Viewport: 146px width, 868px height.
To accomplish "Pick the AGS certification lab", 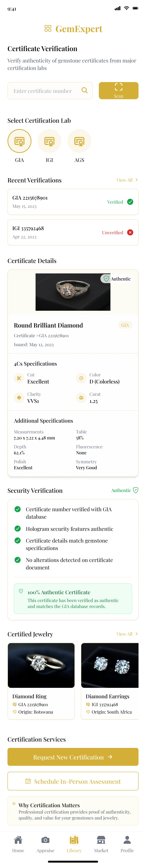I will pyautogui.click(x=79, y=141).
